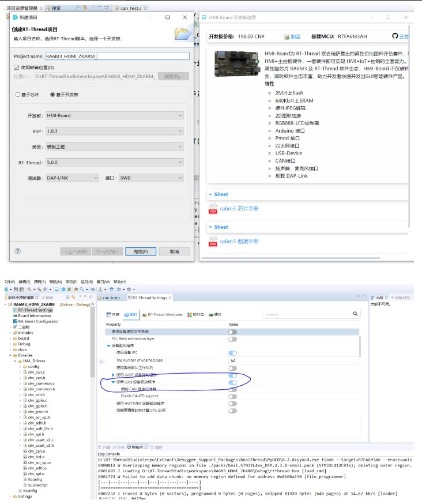This screenshot has height=504, width=422.
Task: Toggle 使用 CAN 设备驱动程序 switch
Action: 233,382
